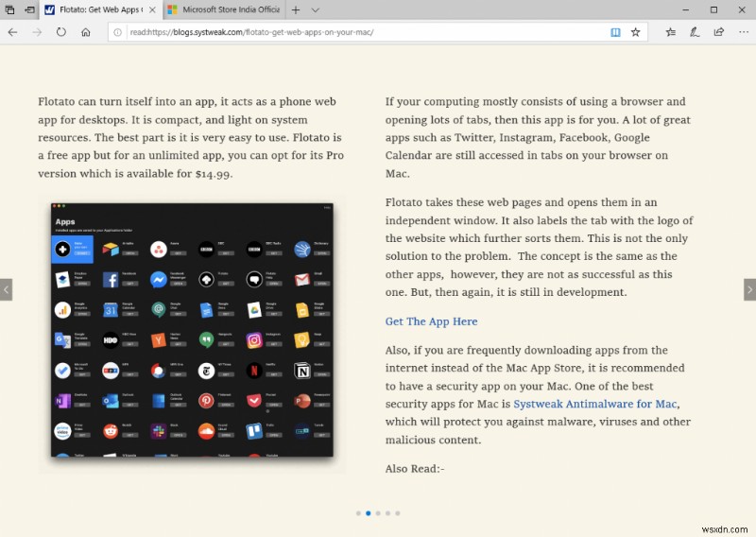756x537 pixels.
Task: Click Reddit icon in Apps screenshot
Action: pos(111,431)
